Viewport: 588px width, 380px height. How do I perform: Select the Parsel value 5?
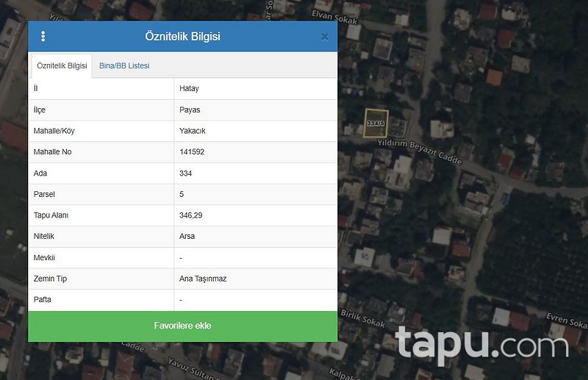pyautogui.click(x=182, y=194)
